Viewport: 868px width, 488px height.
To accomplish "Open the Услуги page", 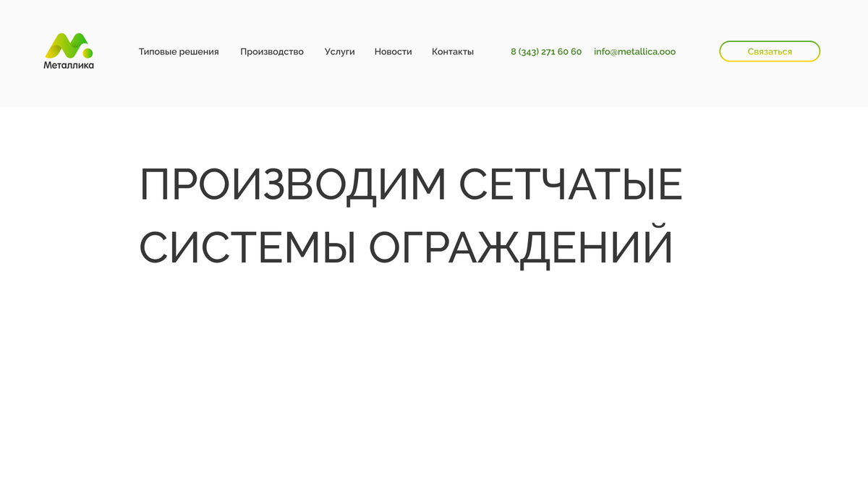I will 340,52.
